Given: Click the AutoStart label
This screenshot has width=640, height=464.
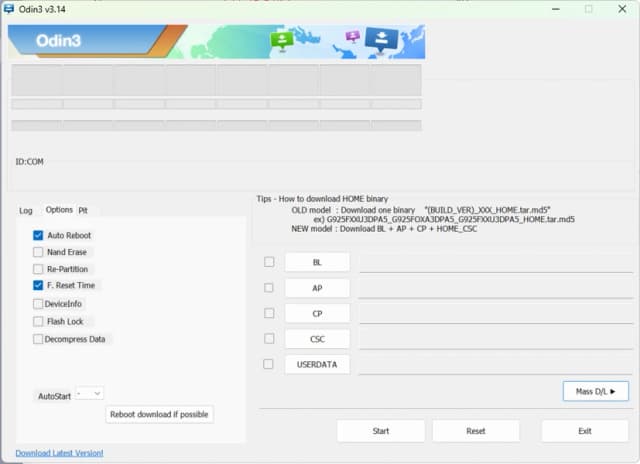Looking at the screenshot, I should tap(54, 396).
